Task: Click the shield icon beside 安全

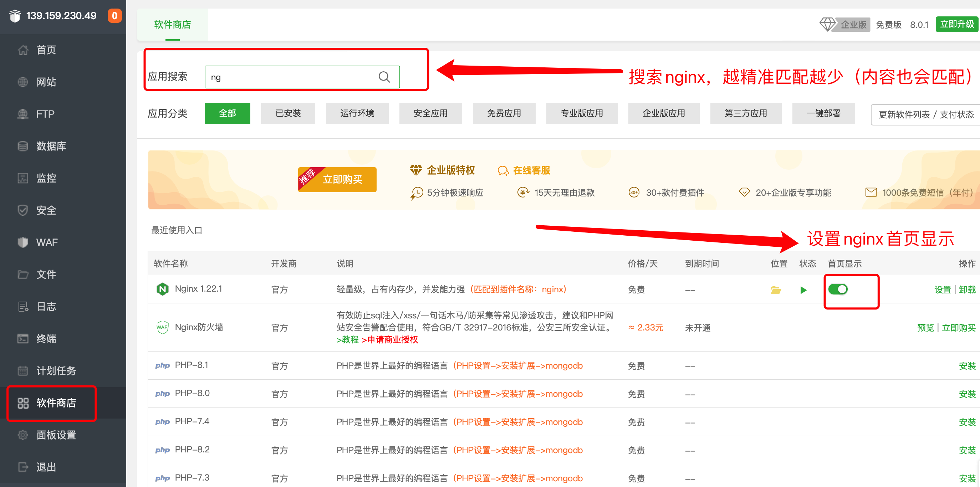Action: 23,210
